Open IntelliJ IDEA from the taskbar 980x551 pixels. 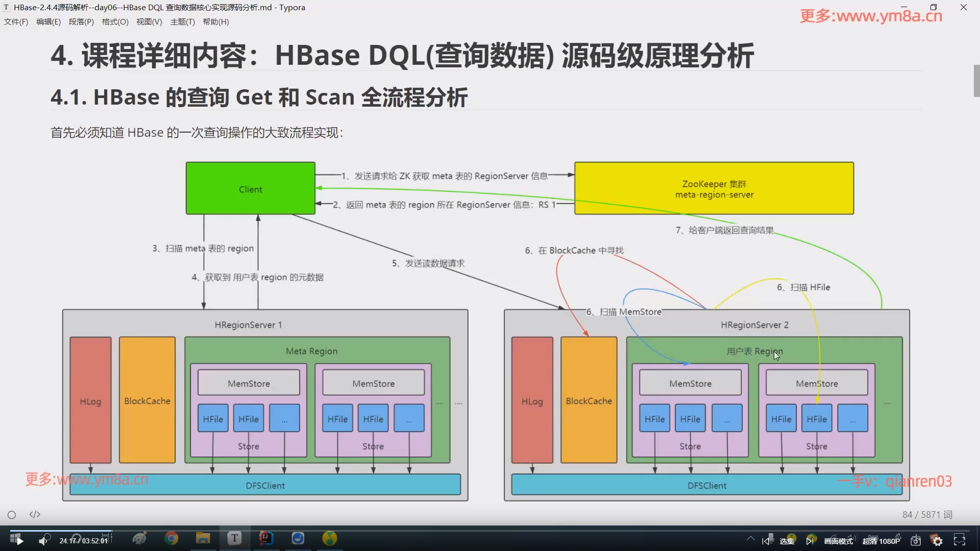(x=266, y=538)
